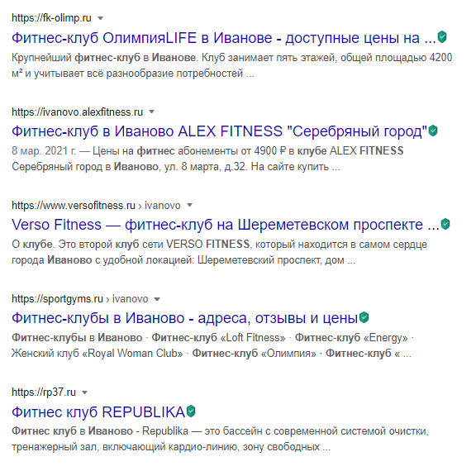The image size is (476, 466).
Task: Click green shield icon beside ОлимпияLIFE result
Action: pos(442,37)
